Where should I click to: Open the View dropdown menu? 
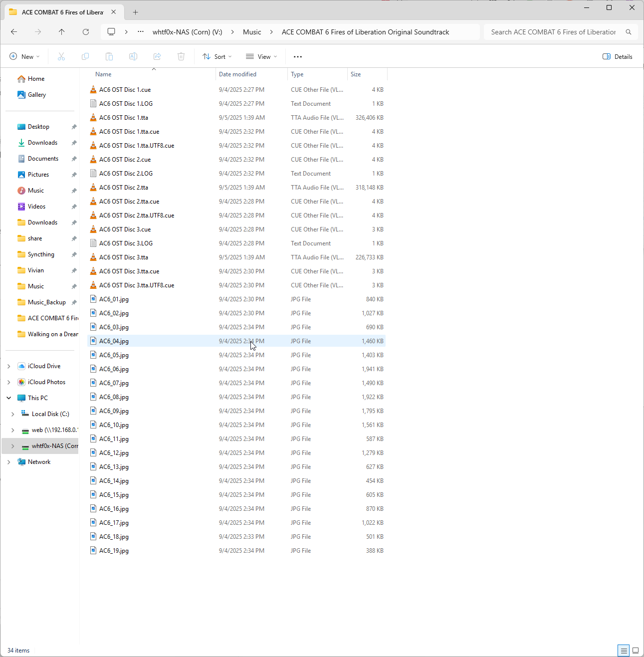261,57
